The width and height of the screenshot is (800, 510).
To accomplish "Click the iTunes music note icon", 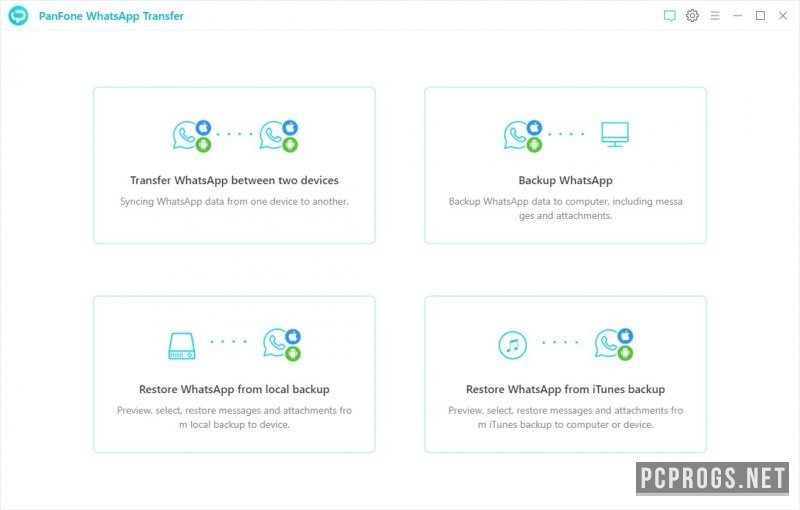I will pyautogui.click(x=512, y=346).
